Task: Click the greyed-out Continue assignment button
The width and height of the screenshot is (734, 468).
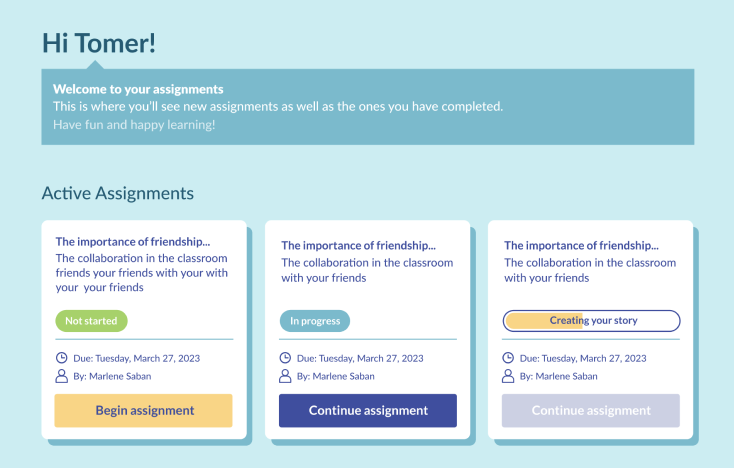Action: pos(591,410)
